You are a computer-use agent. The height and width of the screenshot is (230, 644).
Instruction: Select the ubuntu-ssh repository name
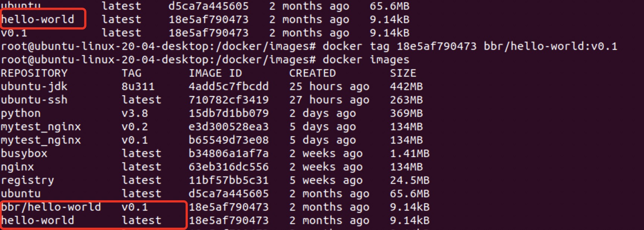coord(34,100)
